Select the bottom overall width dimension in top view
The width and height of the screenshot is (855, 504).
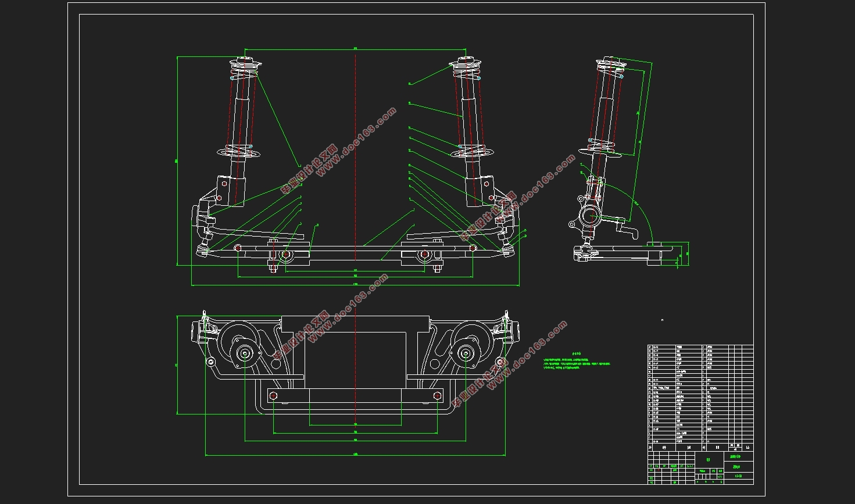point(355,455)
